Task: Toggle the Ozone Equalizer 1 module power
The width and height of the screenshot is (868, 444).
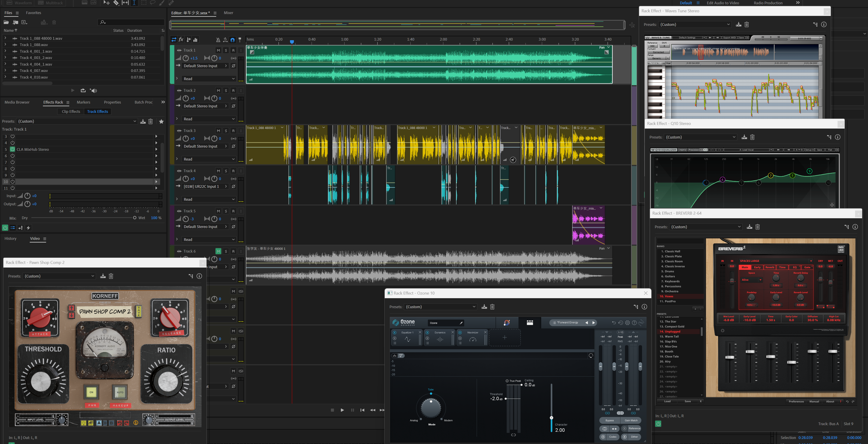Action: (x=394, y=332)
